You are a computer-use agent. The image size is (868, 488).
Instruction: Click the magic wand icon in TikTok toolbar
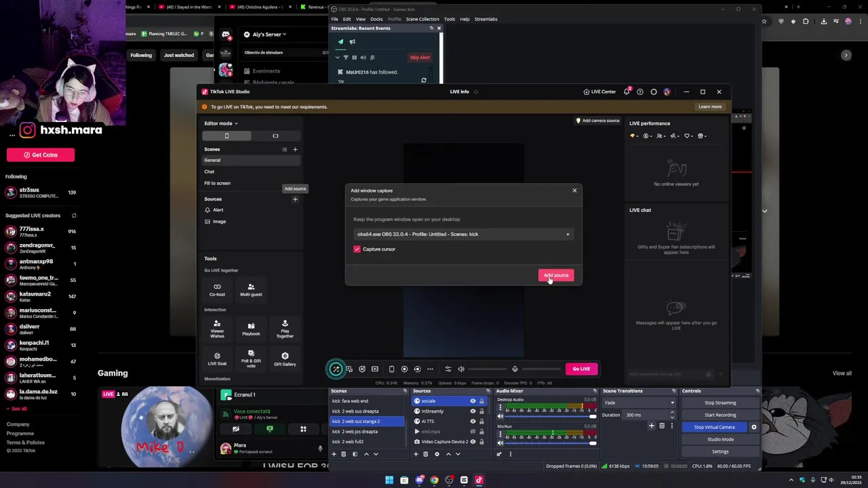(x=336, y=369)
